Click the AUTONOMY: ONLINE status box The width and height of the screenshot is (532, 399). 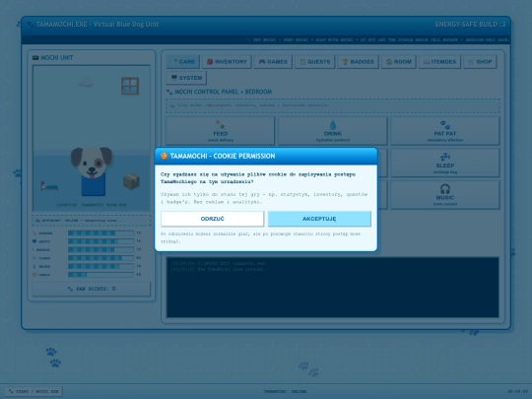coord(92,221)
